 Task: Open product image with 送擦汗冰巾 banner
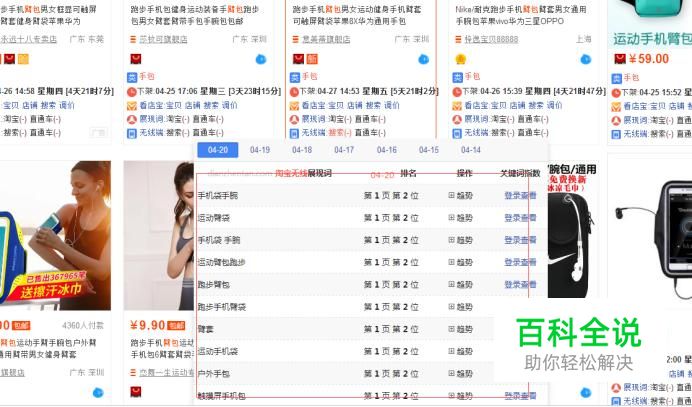pyautogui.click(x=56, y=236)
